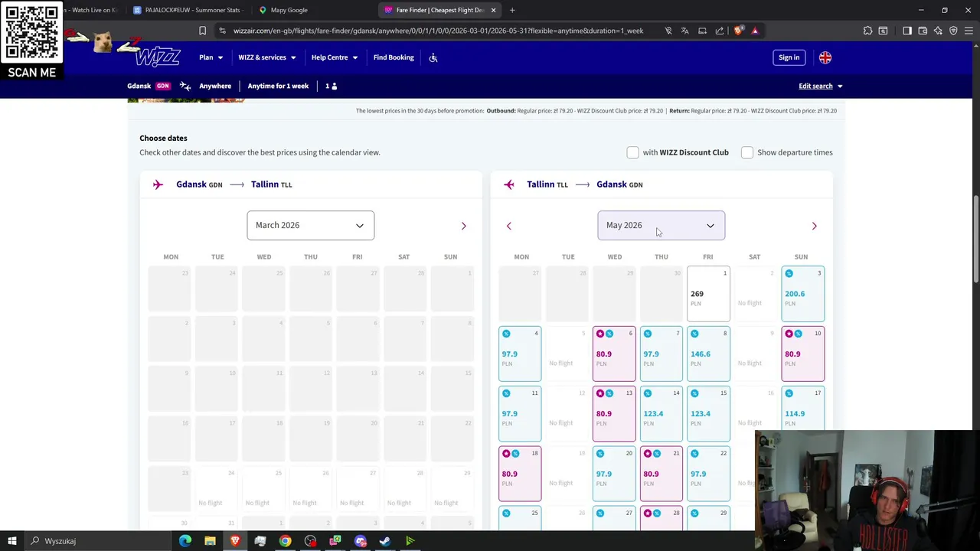Toggle the browser sidebar panel icon
980x551 pixels.
[x=907, y=31]
